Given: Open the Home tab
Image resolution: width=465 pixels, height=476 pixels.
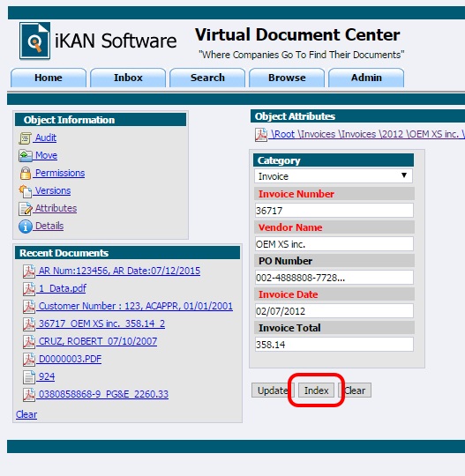Looking at the screenshot, I should tap(49, 78).
